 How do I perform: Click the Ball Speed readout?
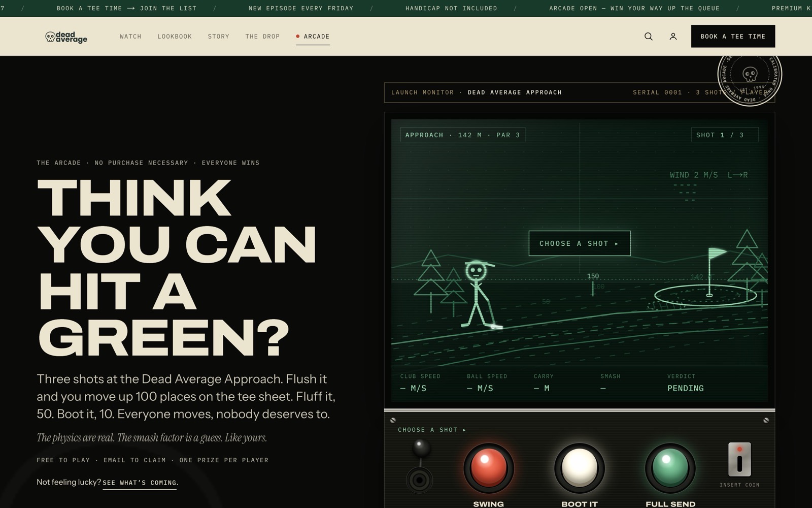click(487, 383)
